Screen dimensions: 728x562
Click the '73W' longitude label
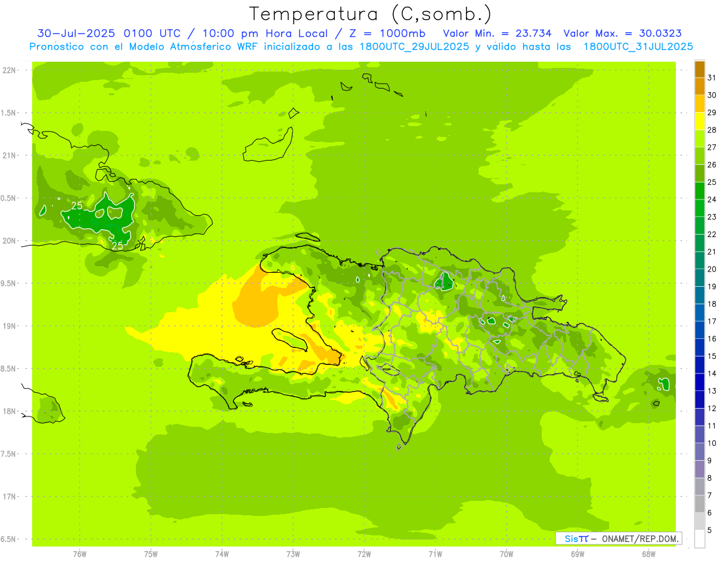tap(293, 554)
